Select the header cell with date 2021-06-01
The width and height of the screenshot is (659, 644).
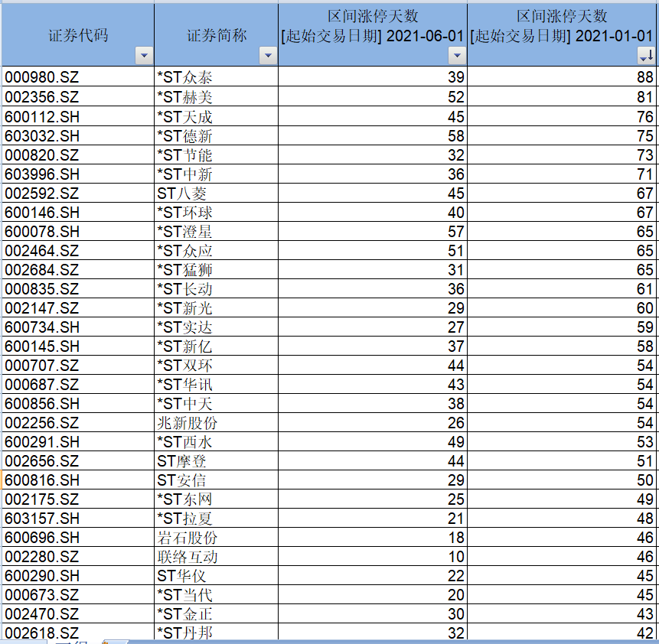[373, 35]
